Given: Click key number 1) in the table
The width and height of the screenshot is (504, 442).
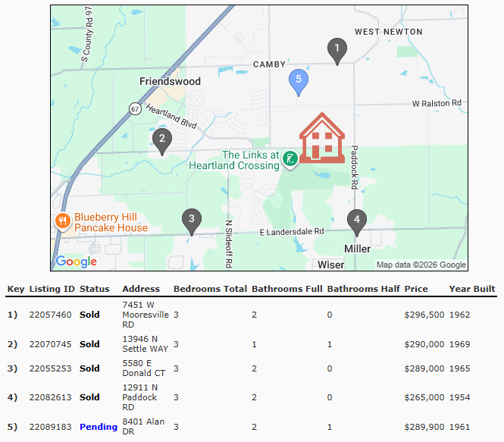Looking at the screenshot, I should (x=13, y=315).
